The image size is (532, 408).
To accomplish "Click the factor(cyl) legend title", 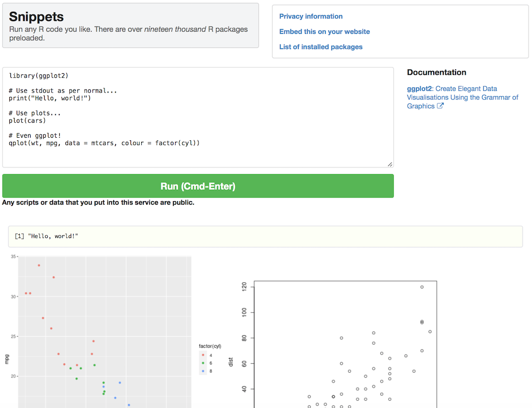I will pos(210,346).
